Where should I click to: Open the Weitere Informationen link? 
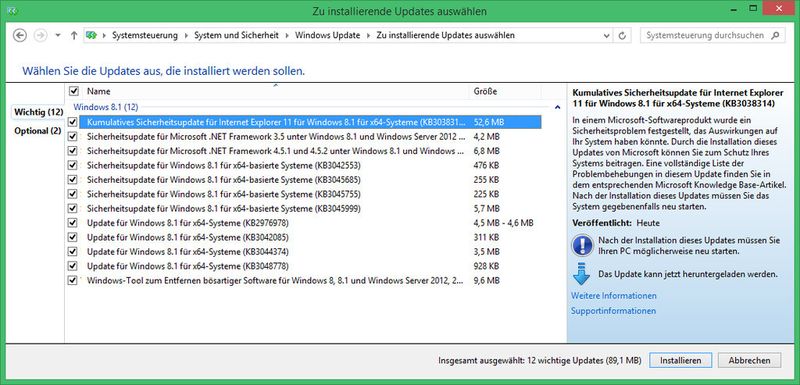614,296
